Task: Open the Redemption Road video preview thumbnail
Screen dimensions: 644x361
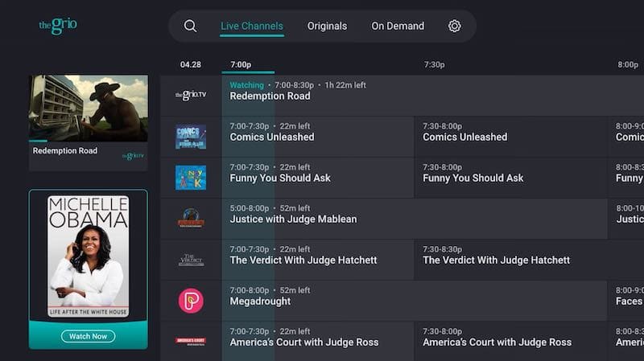Action: [x=89, y=108]
